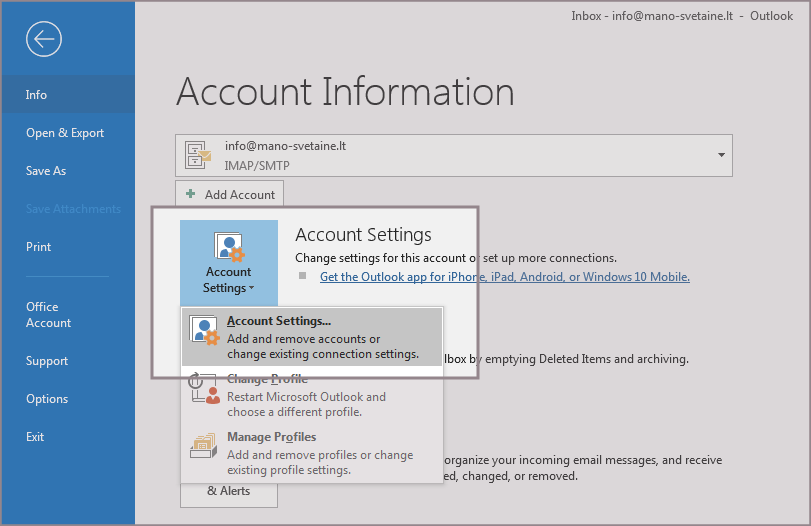Select Support in the left menu

(47, 361)
